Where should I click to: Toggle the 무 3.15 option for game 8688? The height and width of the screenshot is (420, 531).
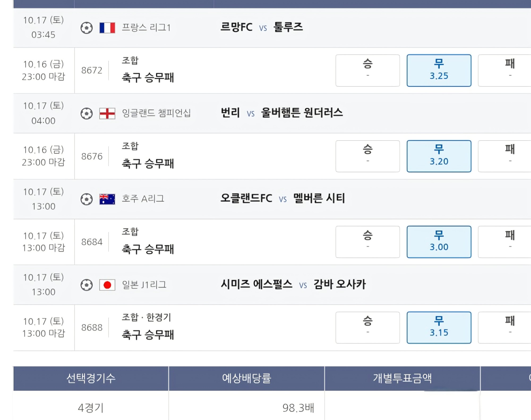coord(439,328)
